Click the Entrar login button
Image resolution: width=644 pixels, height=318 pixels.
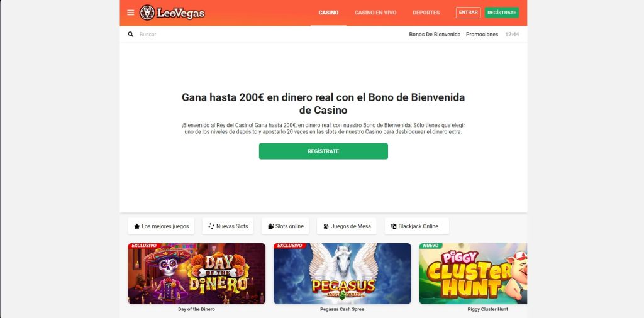[x=468, y=13]
